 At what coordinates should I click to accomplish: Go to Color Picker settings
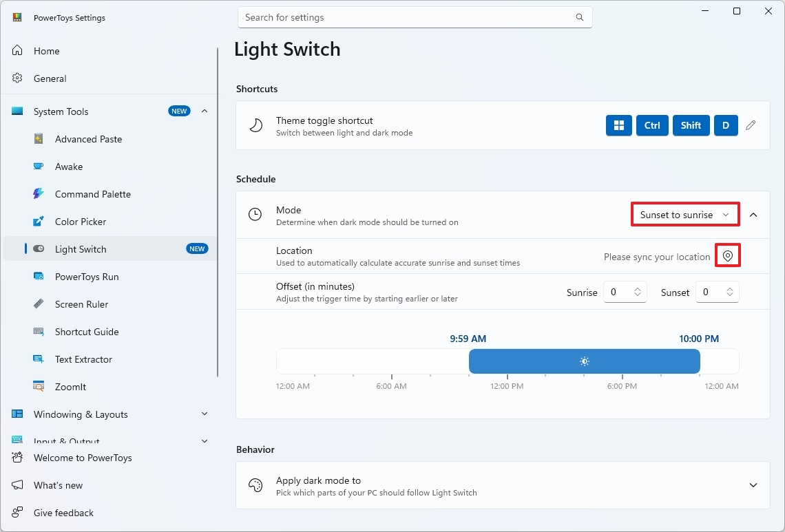[81, 222]
